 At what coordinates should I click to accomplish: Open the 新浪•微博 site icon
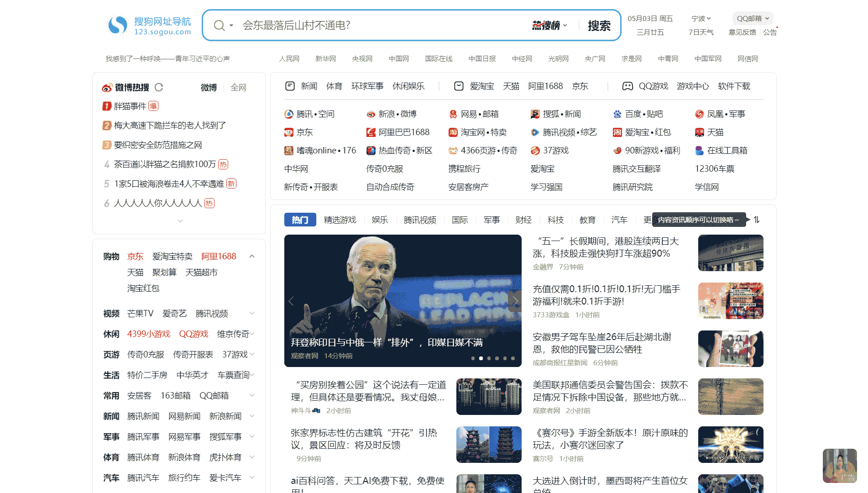point(371,114)
